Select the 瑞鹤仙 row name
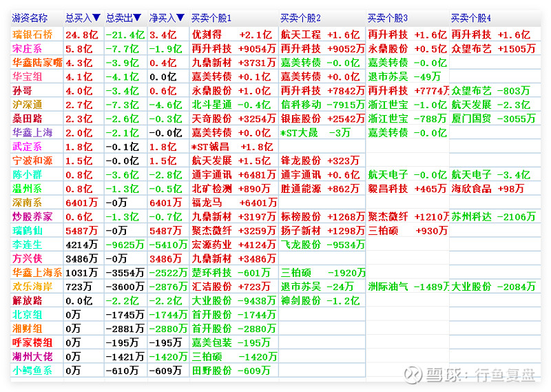 27,231
